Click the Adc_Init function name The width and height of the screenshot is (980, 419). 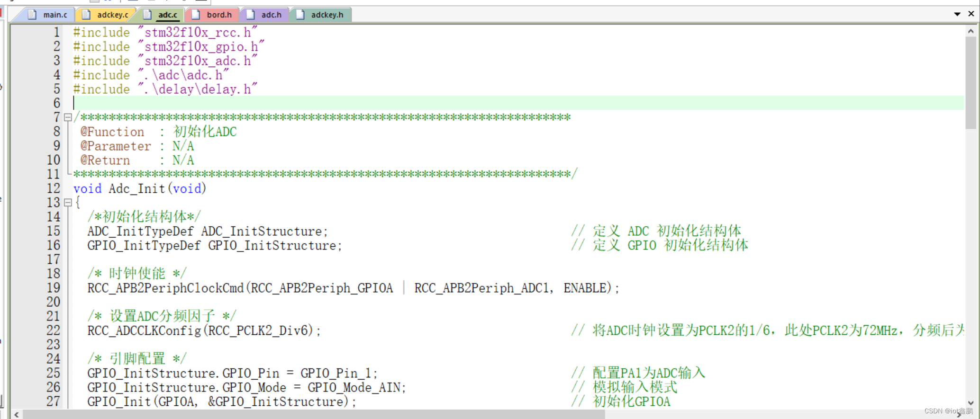(x=137, y=188)
